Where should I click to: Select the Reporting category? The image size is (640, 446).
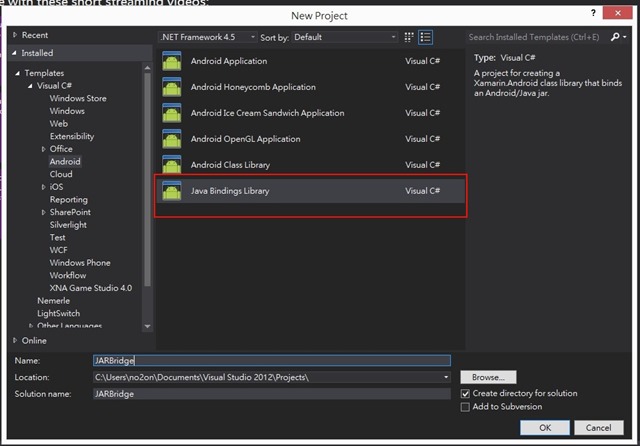pos(69,200)
